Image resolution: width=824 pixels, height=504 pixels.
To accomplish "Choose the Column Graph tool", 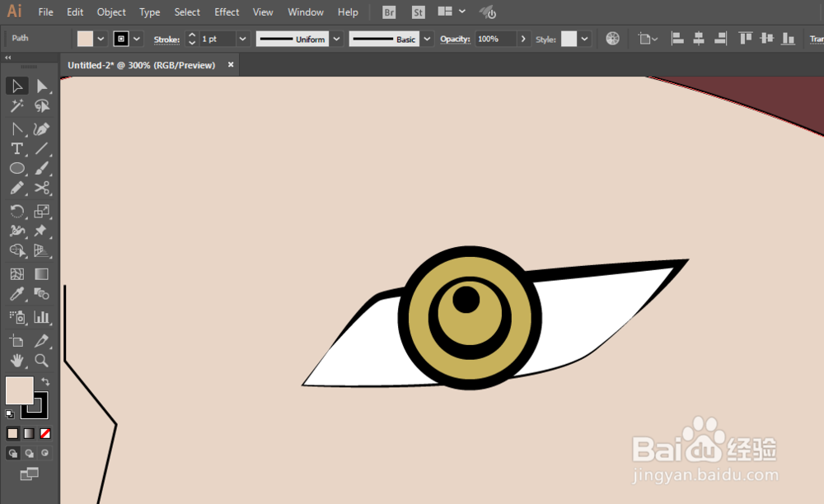I will click(41, 317).
